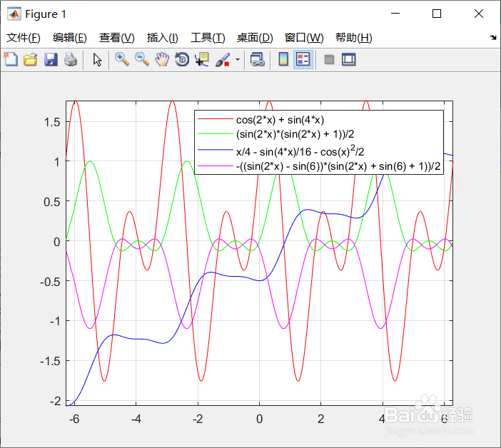Click y-axis tick label -1.5

(x=50, y=361)
